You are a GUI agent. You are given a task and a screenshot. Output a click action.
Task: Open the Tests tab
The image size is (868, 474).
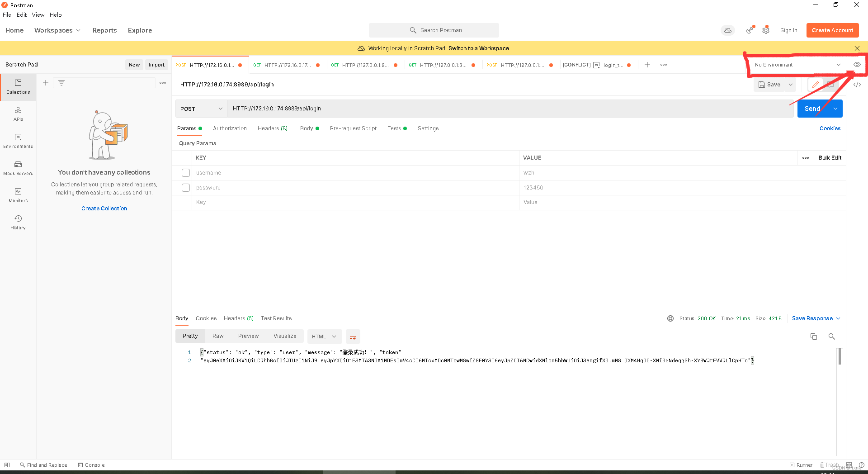click(x=397, y=128)
